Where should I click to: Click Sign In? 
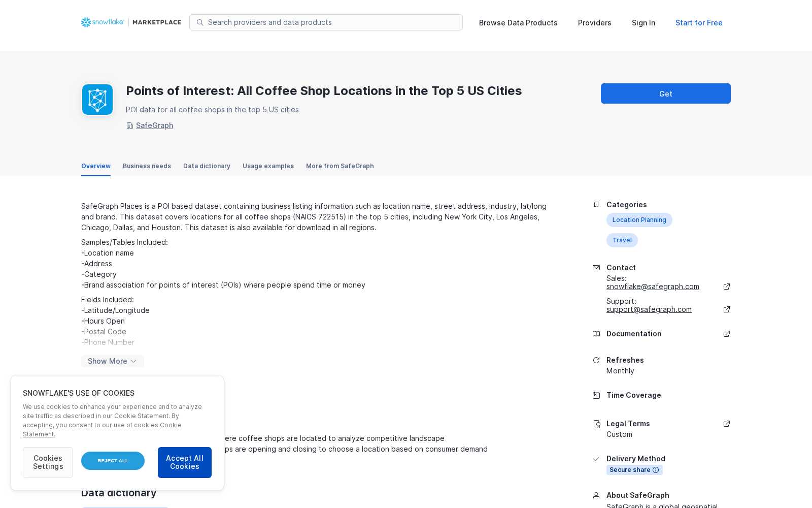point(644,23)
